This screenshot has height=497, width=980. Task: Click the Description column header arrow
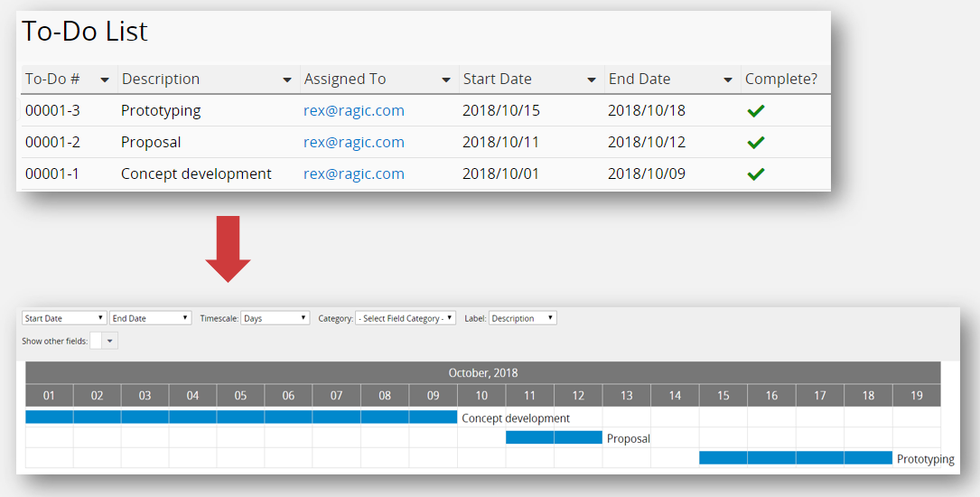click(287, 80)
